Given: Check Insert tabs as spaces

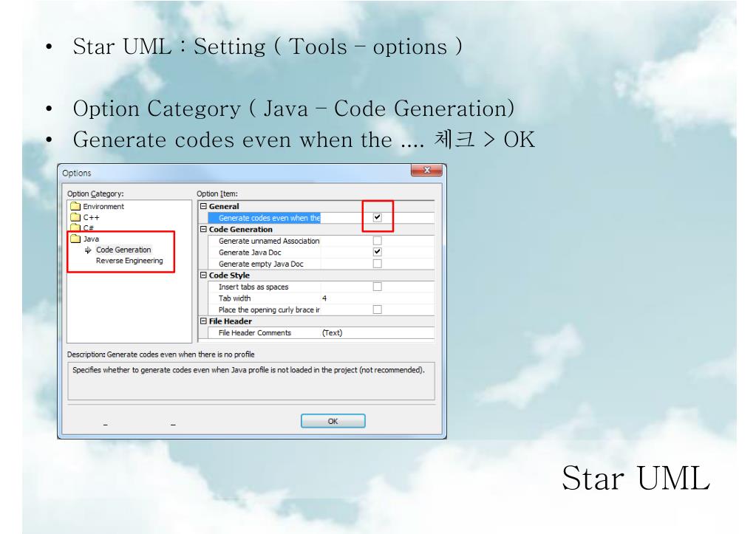Looking at the screenshot, I should click(x=378, y=287).
